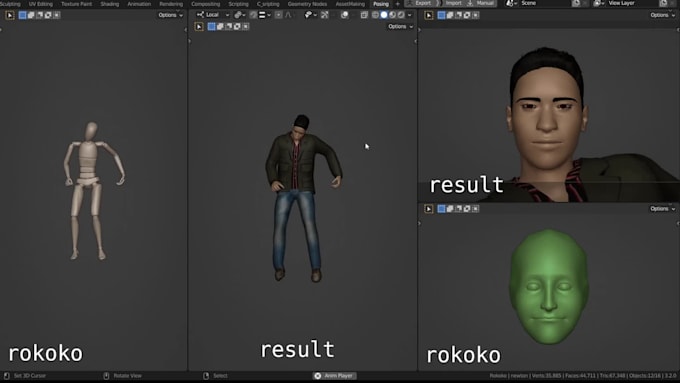Choose Set selection mode in left rokoko viewport
680x383 pixels.
tap(23, 15)
